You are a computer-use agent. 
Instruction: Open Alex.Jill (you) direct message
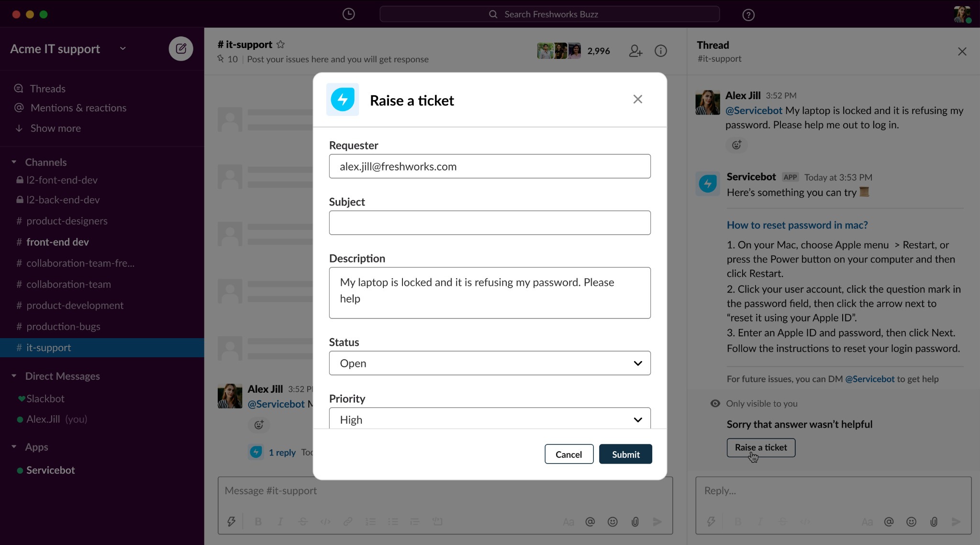point(56,419)
